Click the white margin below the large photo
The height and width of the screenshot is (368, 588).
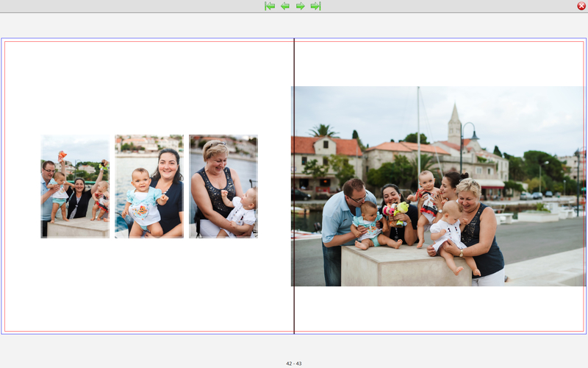(438, 309)
